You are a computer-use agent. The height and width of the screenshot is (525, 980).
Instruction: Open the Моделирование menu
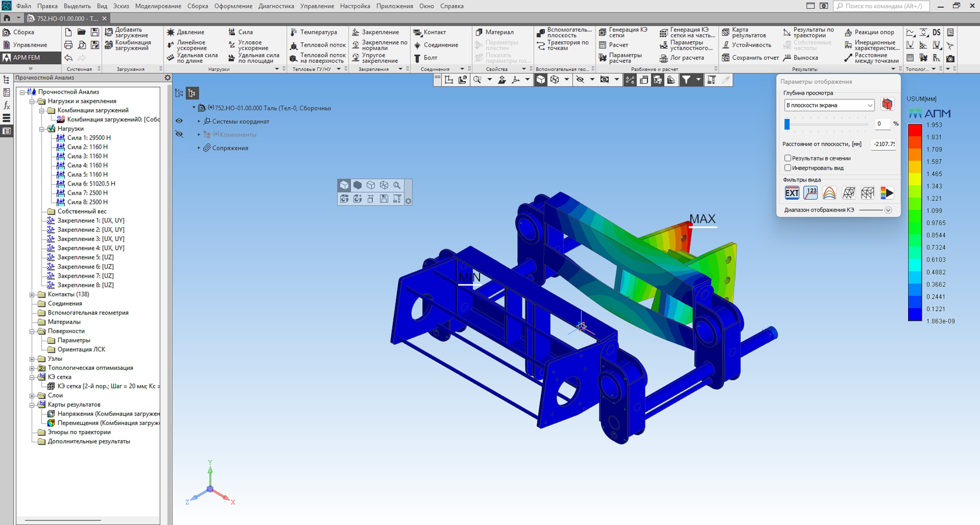(158, 6)
